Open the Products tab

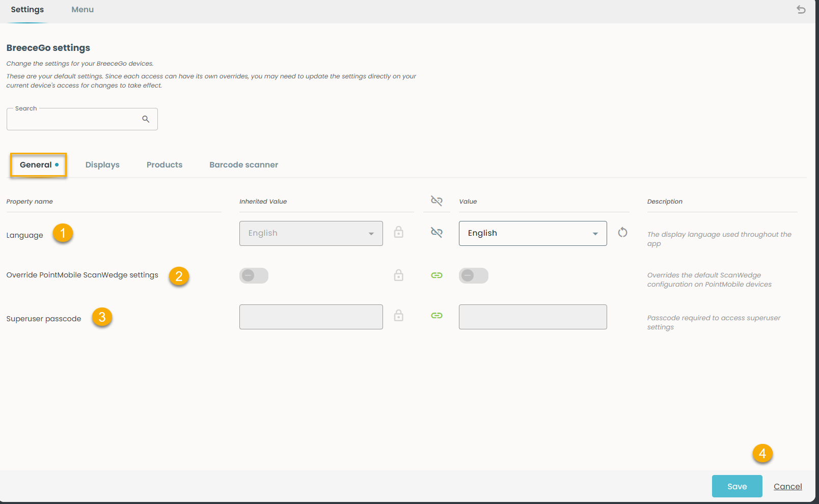[165, 165]
